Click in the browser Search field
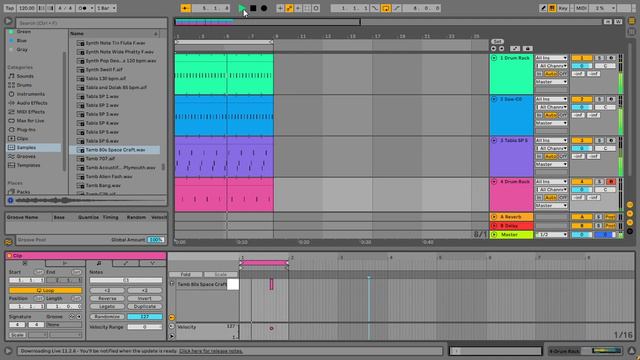 pyautogui.click(x=91, y=23)
